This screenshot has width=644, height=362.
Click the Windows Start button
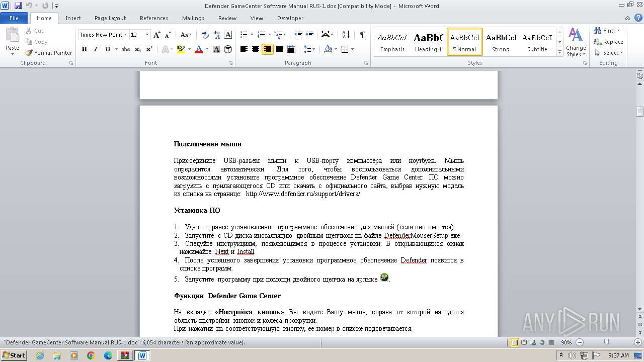14,355
